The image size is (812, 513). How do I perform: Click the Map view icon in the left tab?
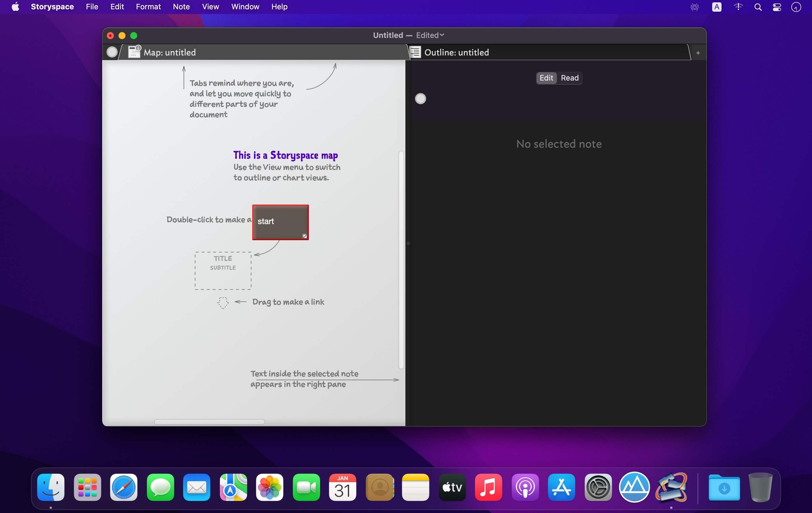click(x=134, y=52)
